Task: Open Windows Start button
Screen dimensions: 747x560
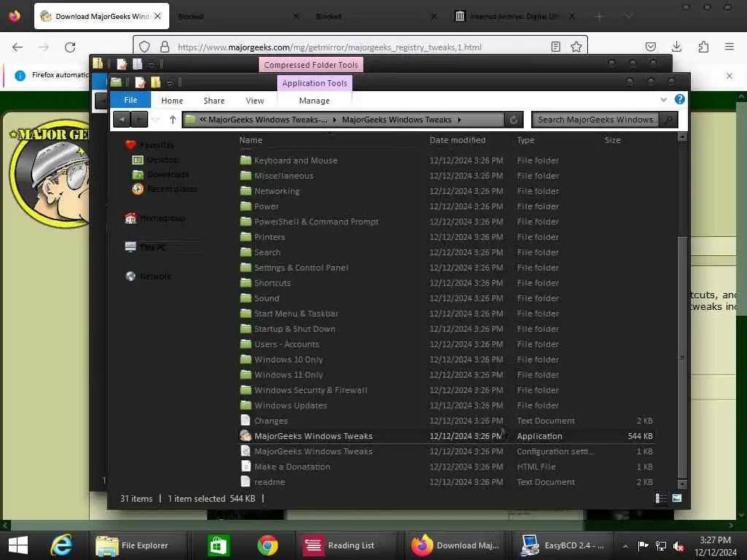Action: point(18,545)
